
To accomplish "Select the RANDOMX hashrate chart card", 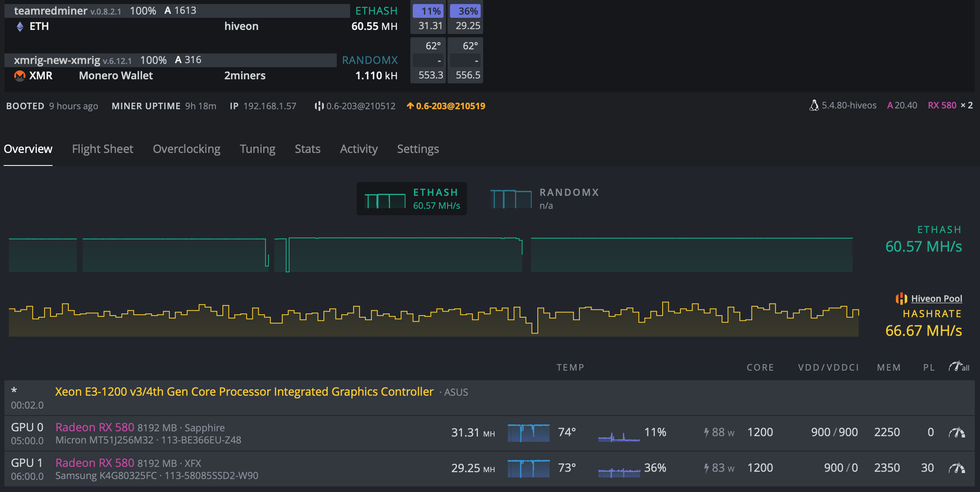I will pos(545,199).
